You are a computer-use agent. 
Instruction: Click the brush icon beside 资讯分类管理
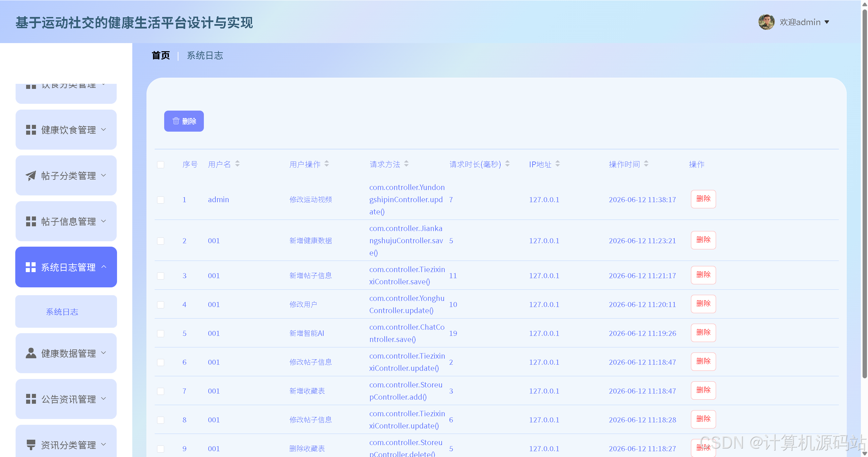coord(31,445)
